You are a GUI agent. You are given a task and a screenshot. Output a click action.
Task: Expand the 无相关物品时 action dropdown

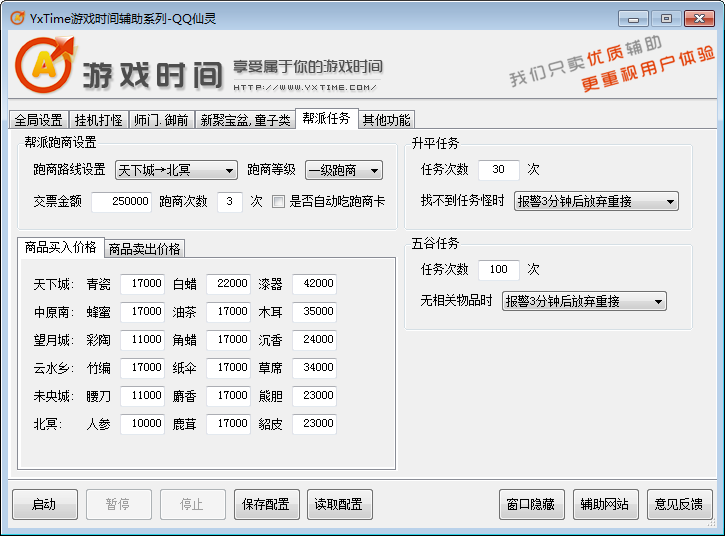coord(584,301)
